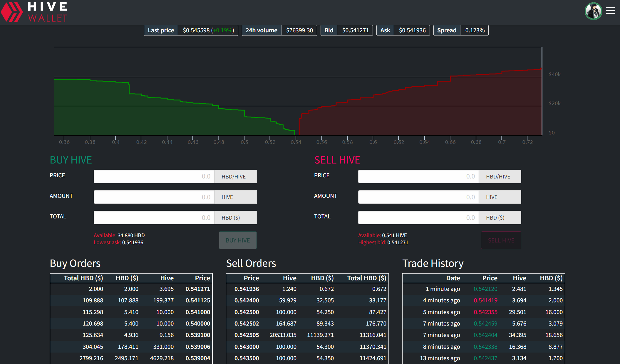Click the Trade History Date column header

click(453, 278)
